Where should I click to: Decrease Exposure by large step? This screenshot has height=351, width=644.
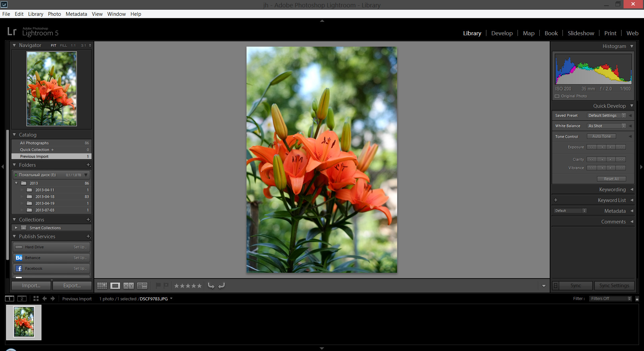click(591, 147)
